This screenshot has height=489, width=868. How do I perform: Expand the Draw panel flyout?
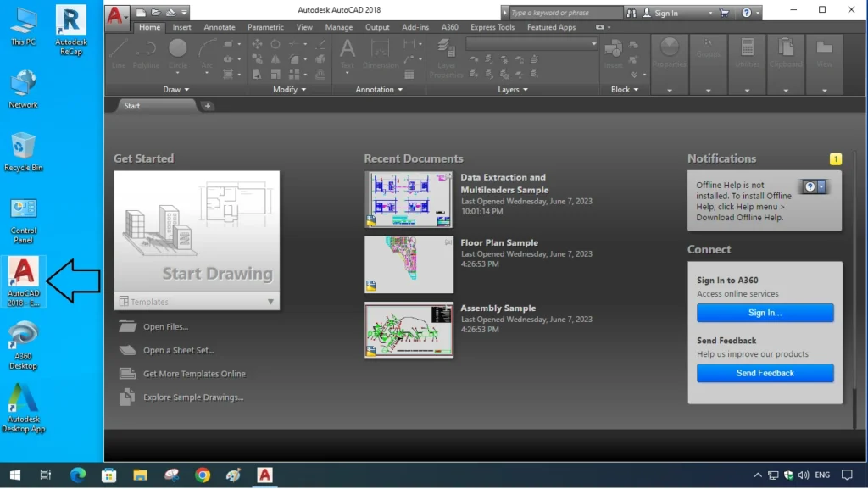[176, 90]
